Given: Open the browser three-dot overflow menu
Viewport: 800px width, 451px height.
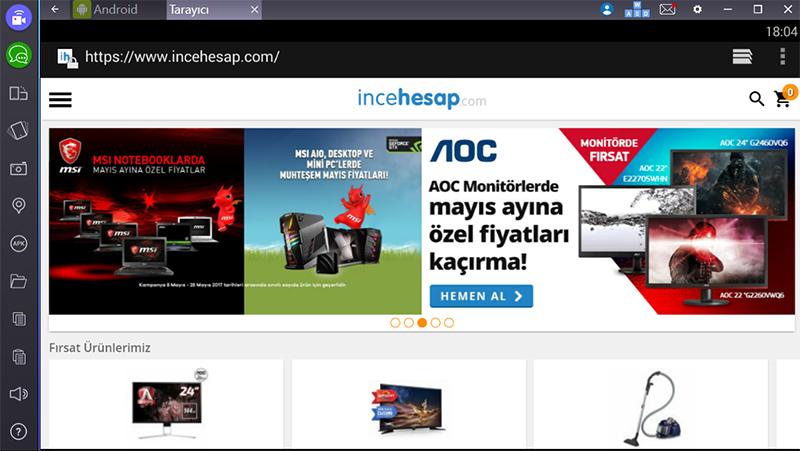Looking at the screenshot, I should point(783,56).
